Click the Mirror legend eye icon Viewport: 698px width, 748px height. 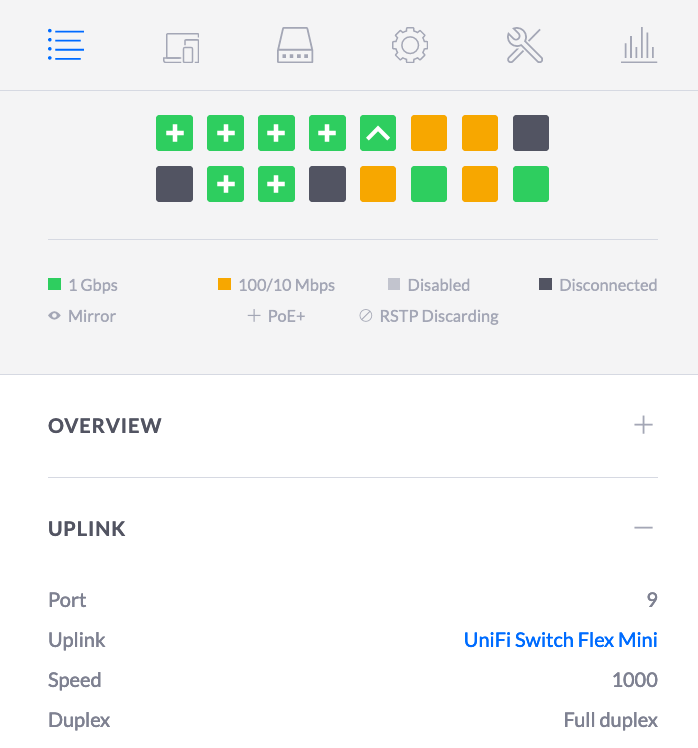pos(55,316)
